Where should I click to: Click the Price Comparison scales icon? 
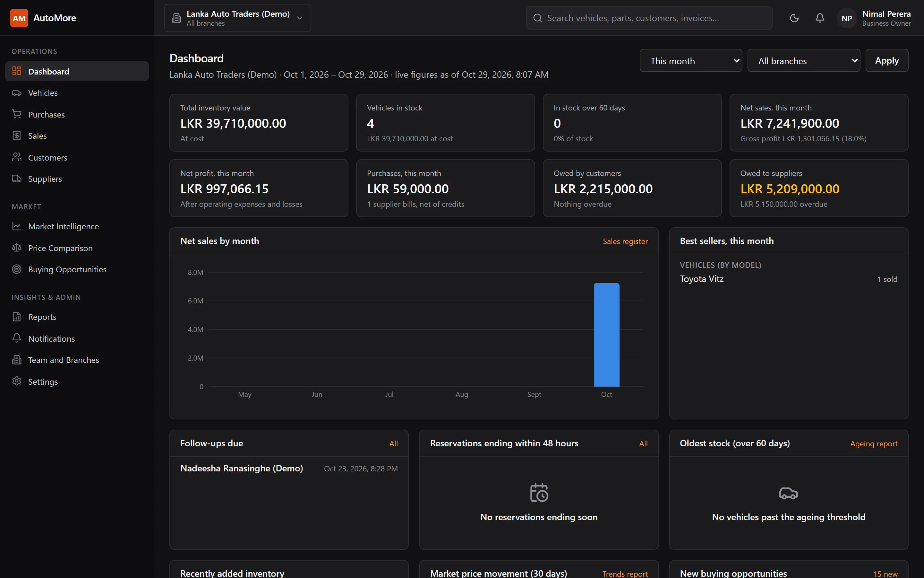coord(16,248)
